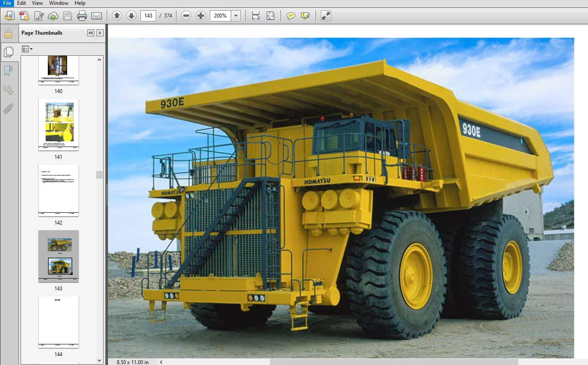This screenshot has width=588, height=365.
Task: Select page 144 thumbnail
Action: click(58, 322)
